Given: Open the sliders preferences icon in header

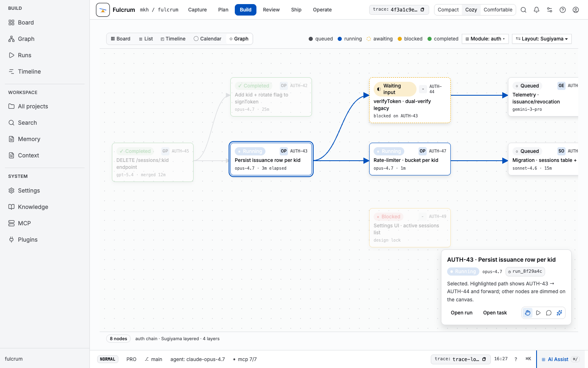Looking at the screenshot, I should point(550,10).
